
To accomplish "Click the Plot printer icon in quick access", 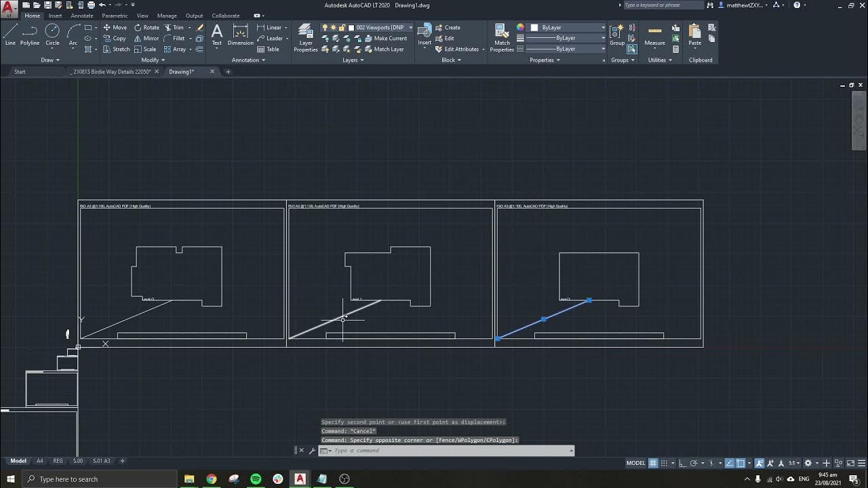I will [x=91, y=5].
